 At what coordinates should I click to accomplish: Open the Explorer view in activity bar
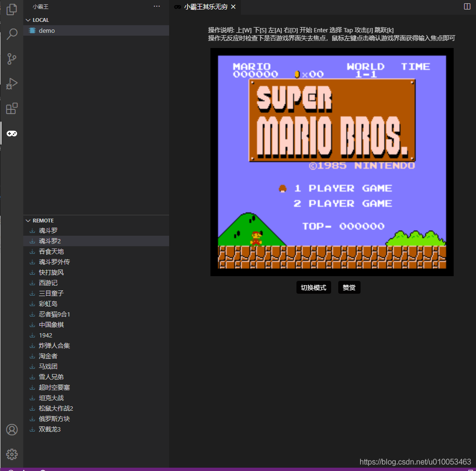click(11, 9)
